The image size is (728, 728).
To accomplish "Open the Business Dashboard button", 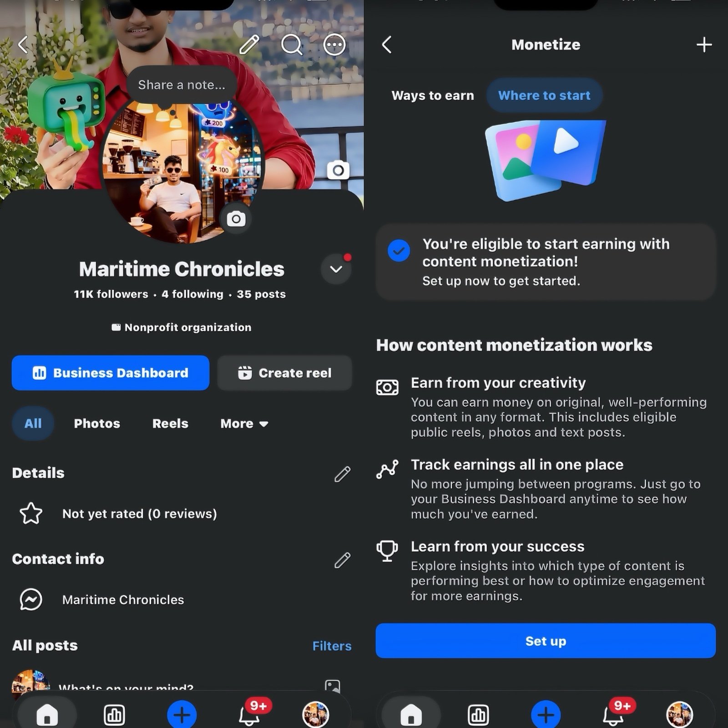I will pos(111,373).
